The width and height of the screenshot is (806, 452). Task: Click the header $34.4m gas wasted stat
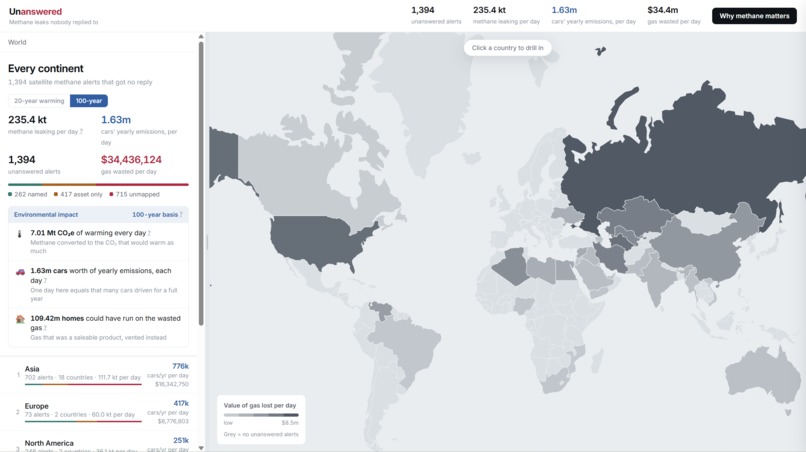click(673, 15)
